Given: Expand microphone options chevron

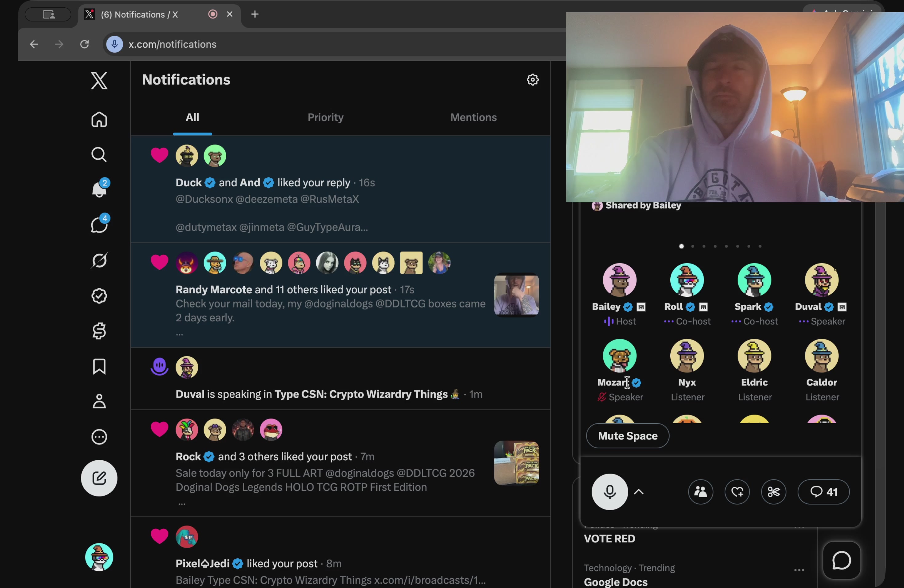Looking at the screenshot, I should [639, 492].
